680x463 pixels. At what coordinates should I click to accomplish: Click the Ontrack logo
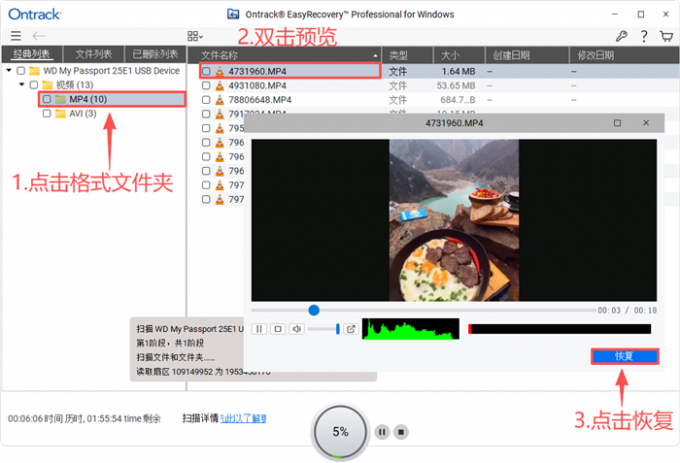coord(35,14)
